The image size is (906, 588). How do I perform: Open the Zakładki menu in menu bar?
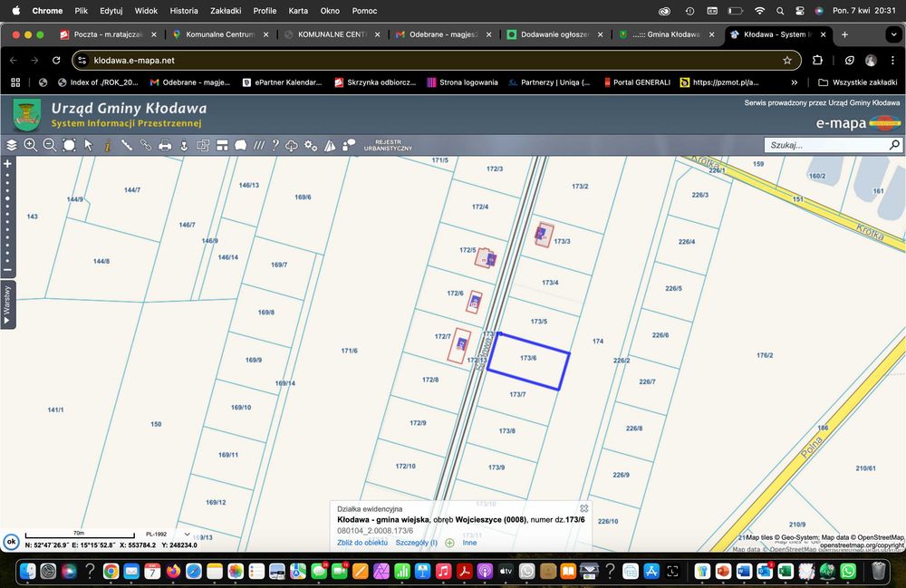[226, 10]
